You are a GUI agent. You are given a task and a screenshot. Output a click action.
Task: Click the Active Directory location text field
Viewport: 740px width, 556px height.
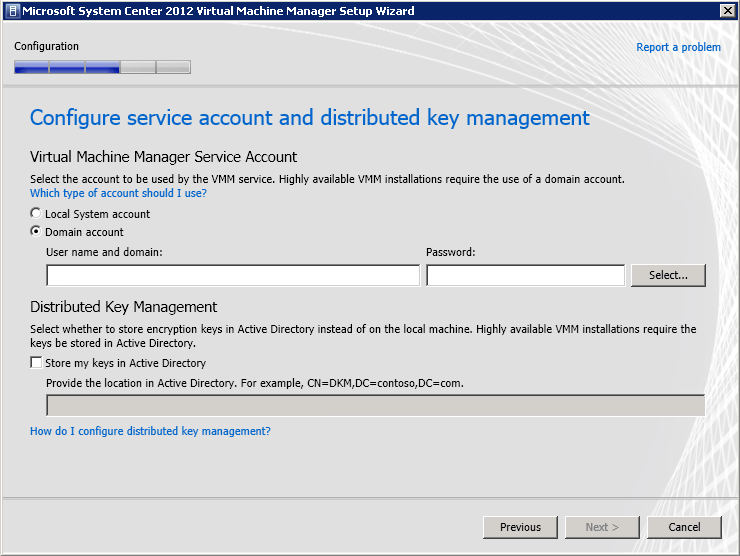(375, 405)
